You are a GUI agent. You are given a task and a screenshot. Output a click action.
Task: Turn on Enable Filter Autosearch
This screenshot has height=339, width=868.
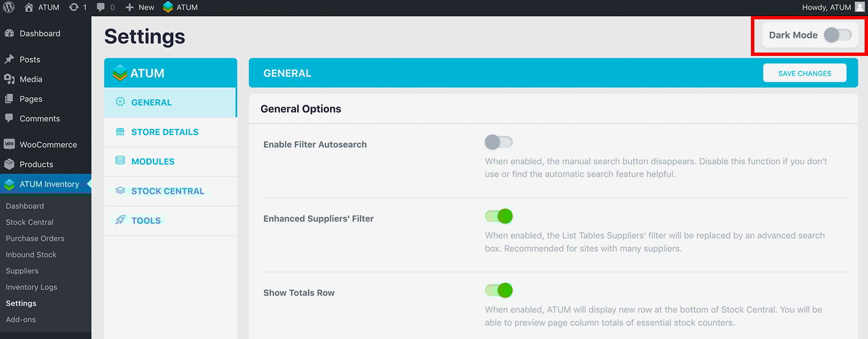pos(499,142)
